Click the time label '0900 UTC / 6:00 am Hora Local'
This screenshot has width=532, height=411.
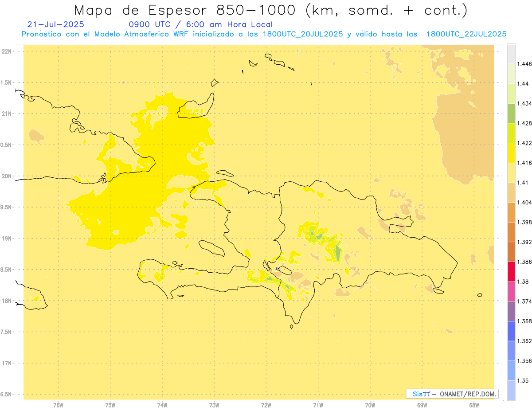(x=201, y=24)
